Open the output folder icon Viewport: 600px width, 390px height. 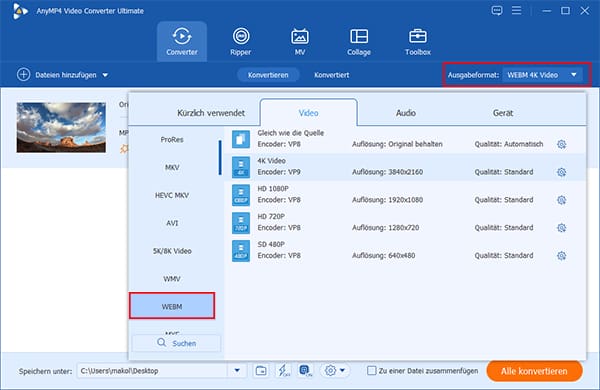tap(261, 370)
